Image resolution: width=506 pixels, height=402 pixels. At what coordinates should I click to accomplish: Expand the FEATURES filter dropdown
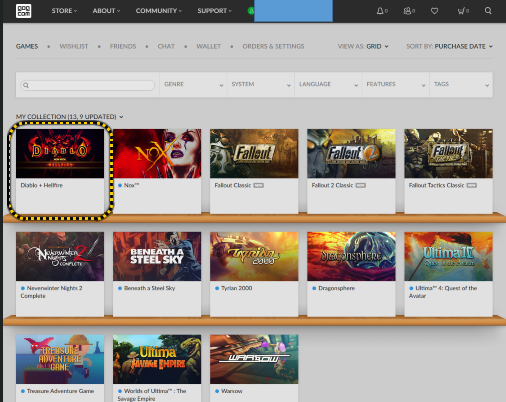click(x=396, y=85)
